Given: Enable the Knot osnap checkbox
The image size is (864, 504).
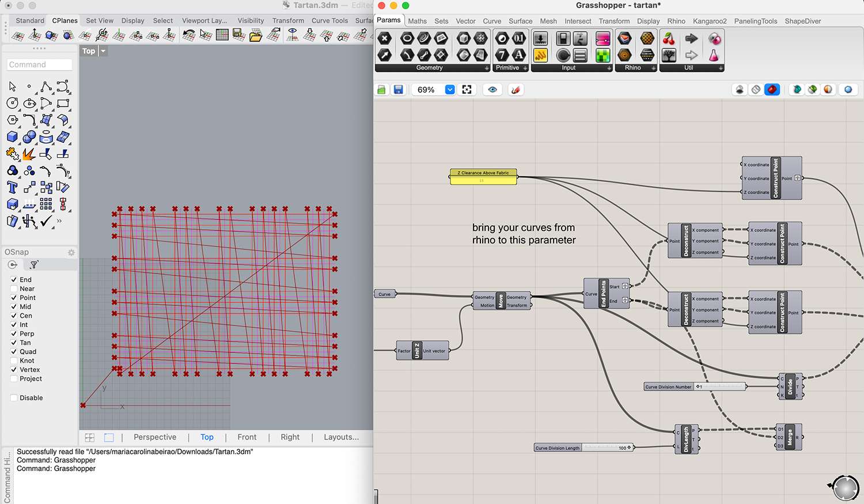Looking at the screenshot, I should tap(14, 361).
